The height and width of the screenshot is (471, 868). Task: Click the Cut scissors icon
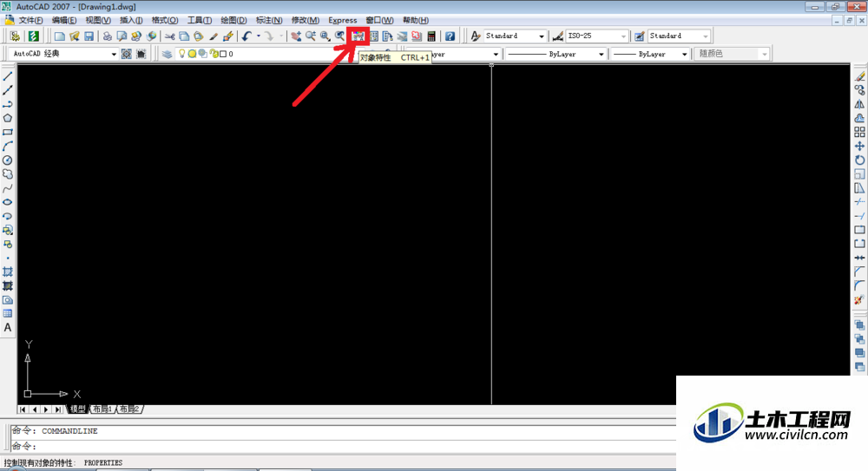tap(169, 36)
